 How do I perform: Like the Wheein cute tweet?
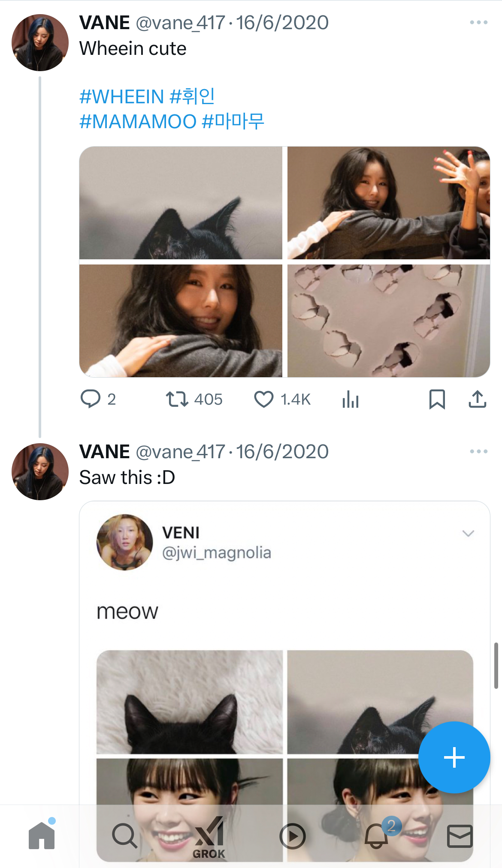tap(264, 399)
